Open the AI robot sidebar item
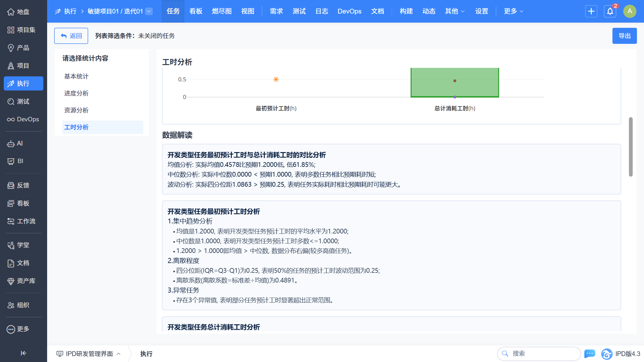 [x=16, y=143]
